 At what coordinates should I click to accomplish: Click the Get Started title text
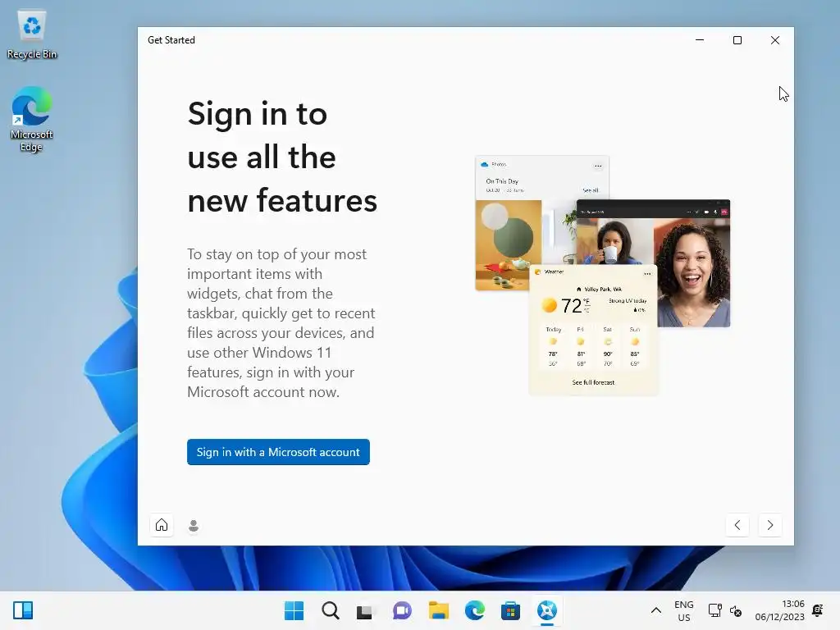tap(171, 40)
